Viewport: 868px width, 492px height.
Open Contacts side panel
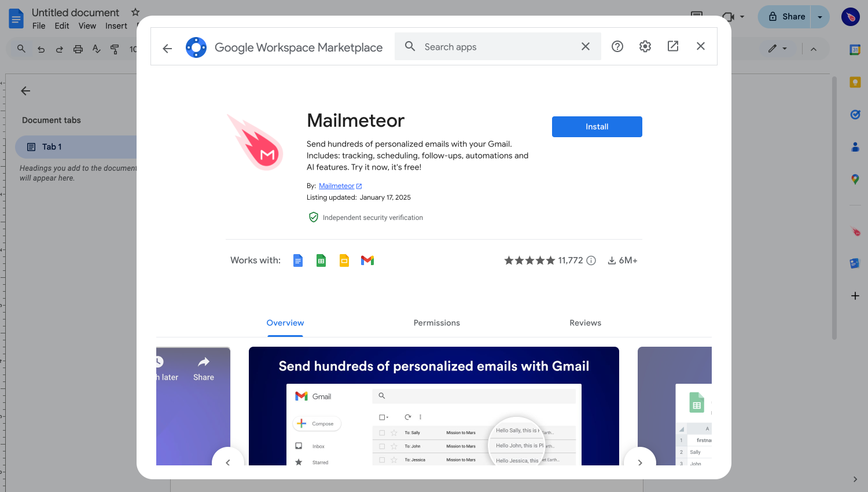855,147
